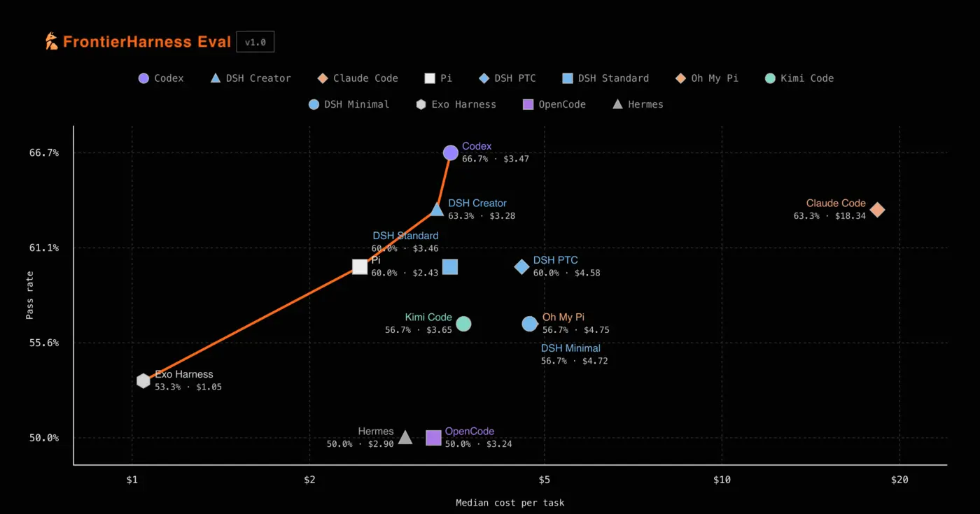
Task: Toggle the Pi legend entry
Action: pos(439,78)
